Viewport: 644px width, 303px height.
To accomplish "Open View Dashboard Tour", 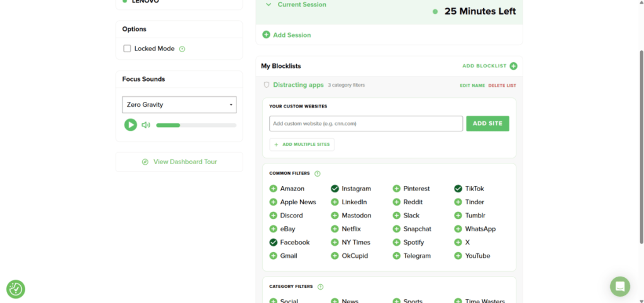I will [x=179, y=162].
